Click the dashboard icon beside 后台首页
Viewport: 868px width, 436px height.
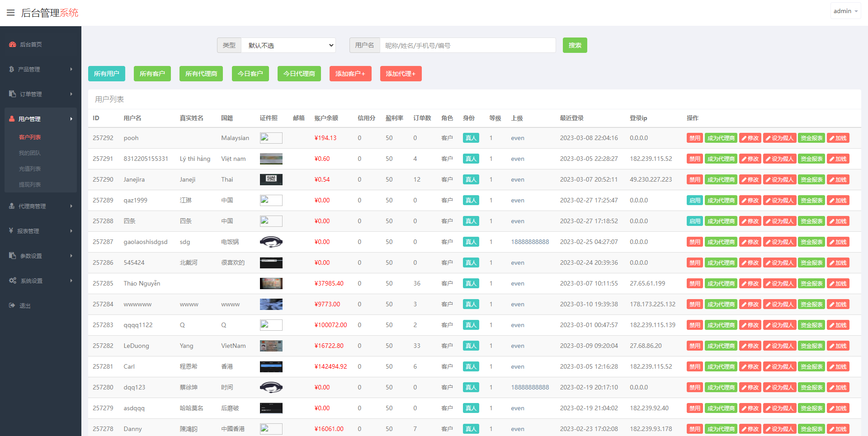13,44
